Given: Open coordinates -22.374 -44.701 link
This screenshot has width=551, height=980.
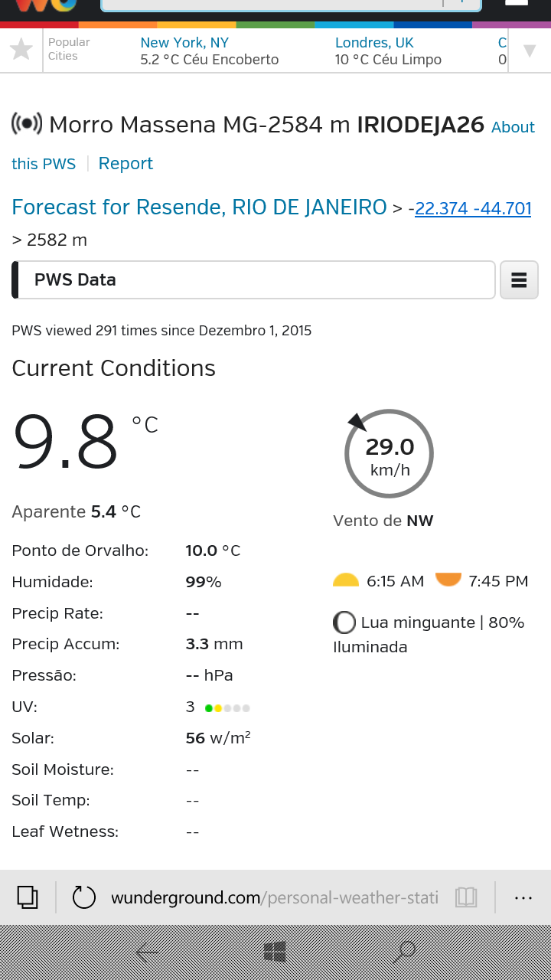Looking at the screenshot, I should (473, 208).
